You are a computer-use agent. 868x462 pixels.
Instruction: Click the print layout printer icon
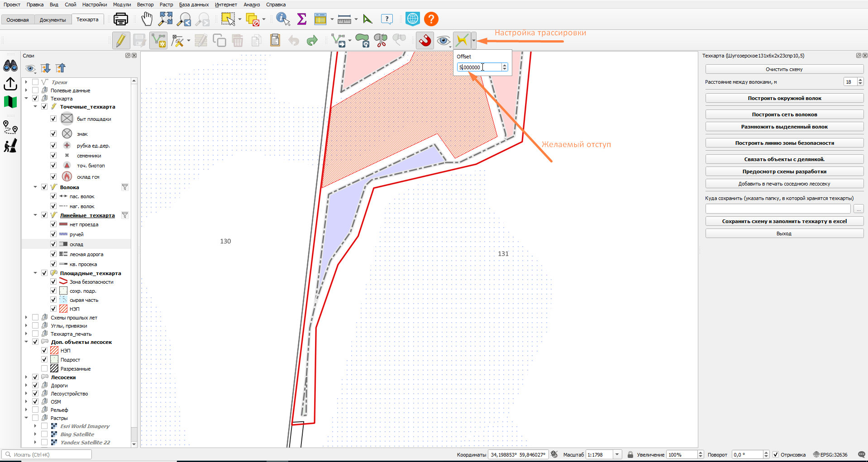pos(121,19)
